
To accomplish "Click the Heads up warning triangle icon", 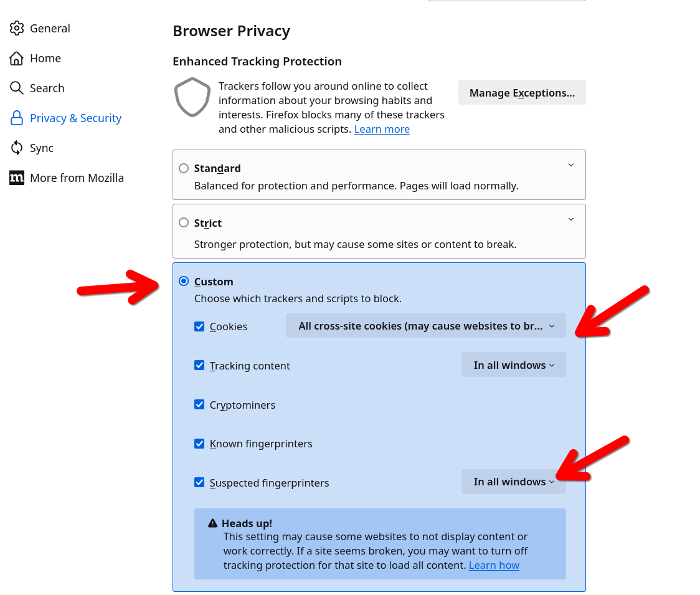I will [x=213, y=523].
